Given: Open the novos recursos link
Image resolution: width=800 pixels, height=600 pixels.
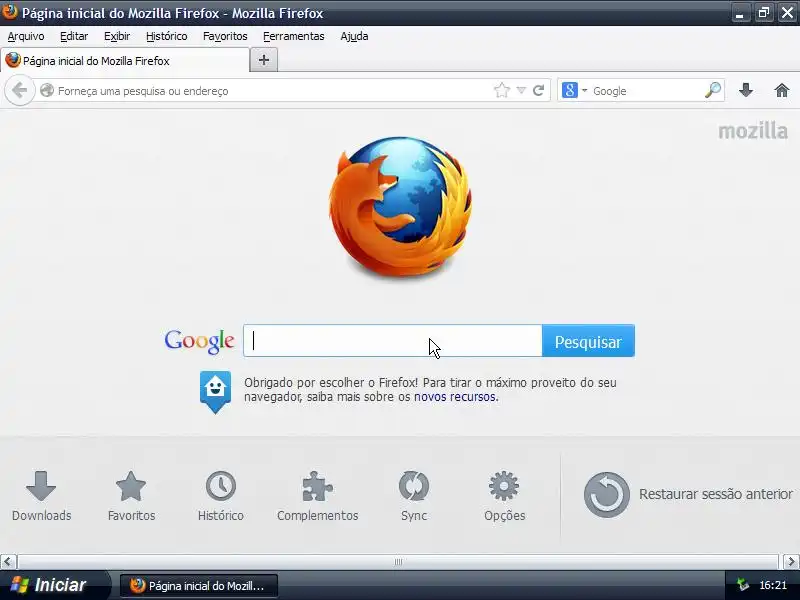Looking at the screenshot, I should click(455, 397).
